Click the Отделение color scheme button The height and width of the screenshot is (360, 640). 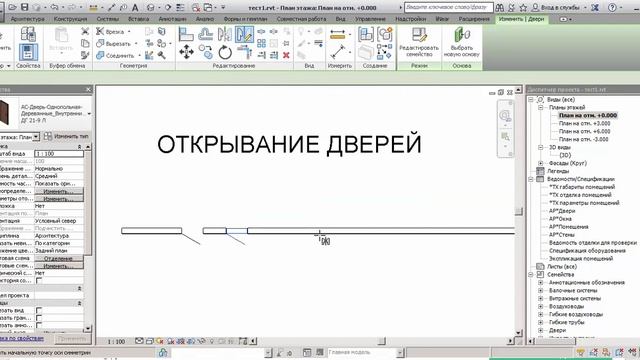coord(58,258)
